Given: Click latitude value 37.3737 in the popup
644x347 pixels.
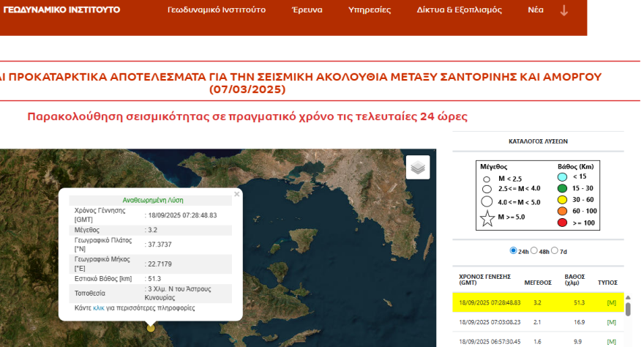Looking at the screenshot, I should [160, 245].
